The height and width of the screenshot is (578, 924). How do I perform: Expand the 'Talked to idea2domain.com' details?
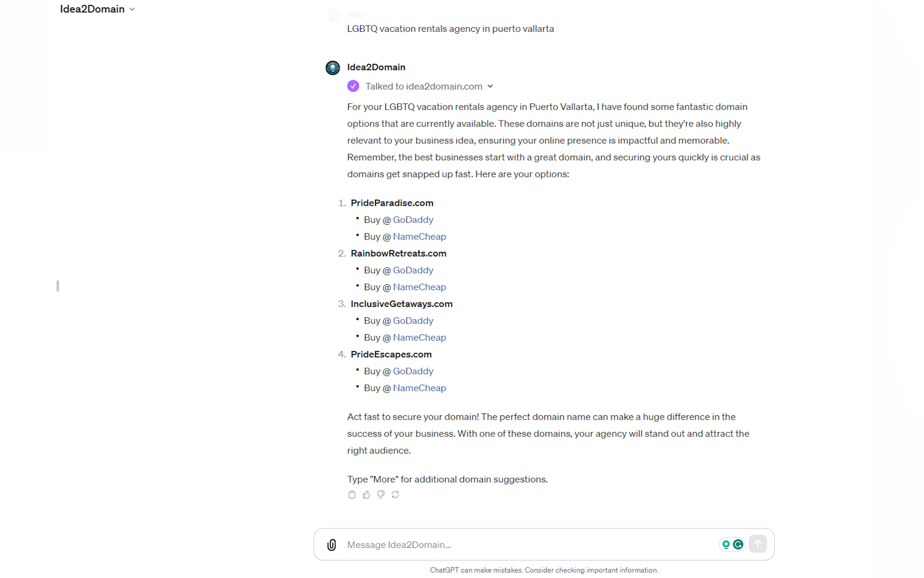(490, 86)
